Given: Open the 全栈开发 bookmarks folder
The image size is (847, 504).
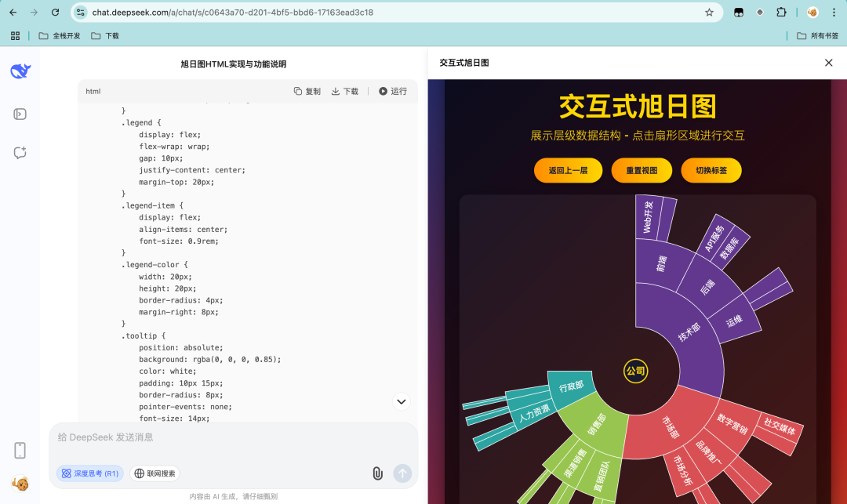Looking at the screenshot, I should 60,35.
